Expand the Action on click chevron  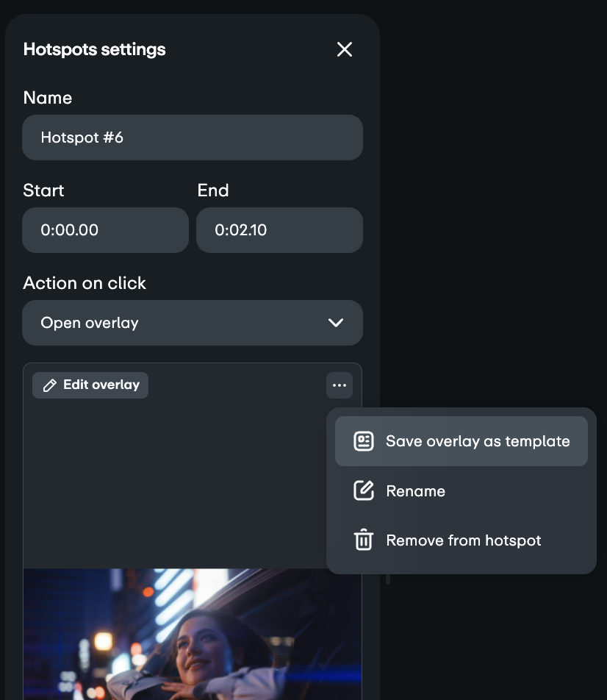coord(336,323)
